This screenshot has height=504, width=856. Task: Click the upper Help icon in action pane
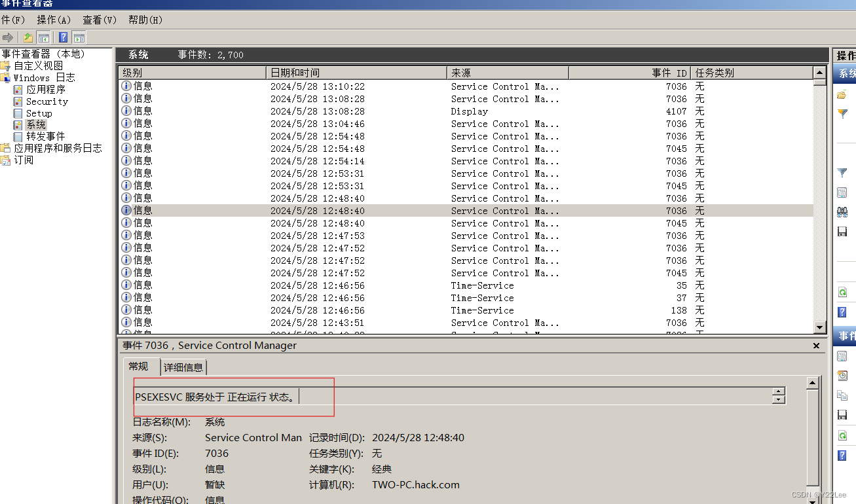(x=842, y=312)
